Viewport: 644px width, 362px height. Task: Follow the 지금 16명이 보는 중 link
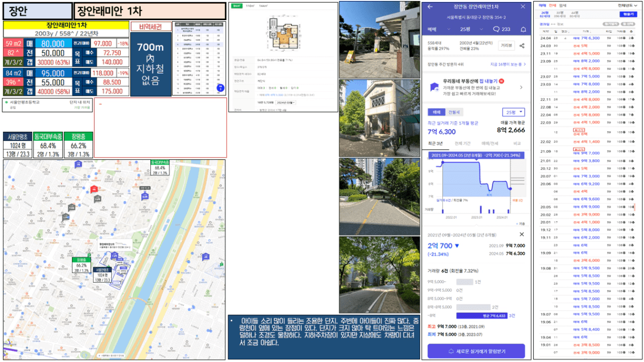(x=508, y=64)
